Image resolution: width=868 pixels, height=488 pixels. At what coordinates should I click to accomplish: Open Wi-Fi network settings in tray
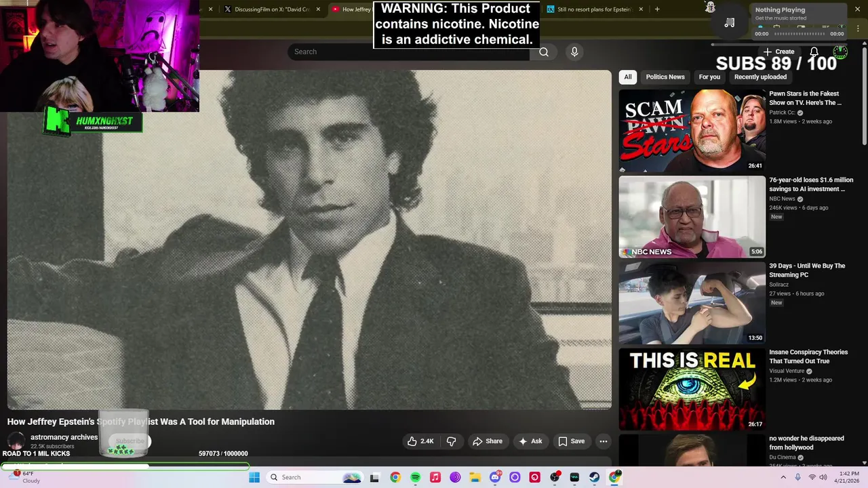coord(812,477)
